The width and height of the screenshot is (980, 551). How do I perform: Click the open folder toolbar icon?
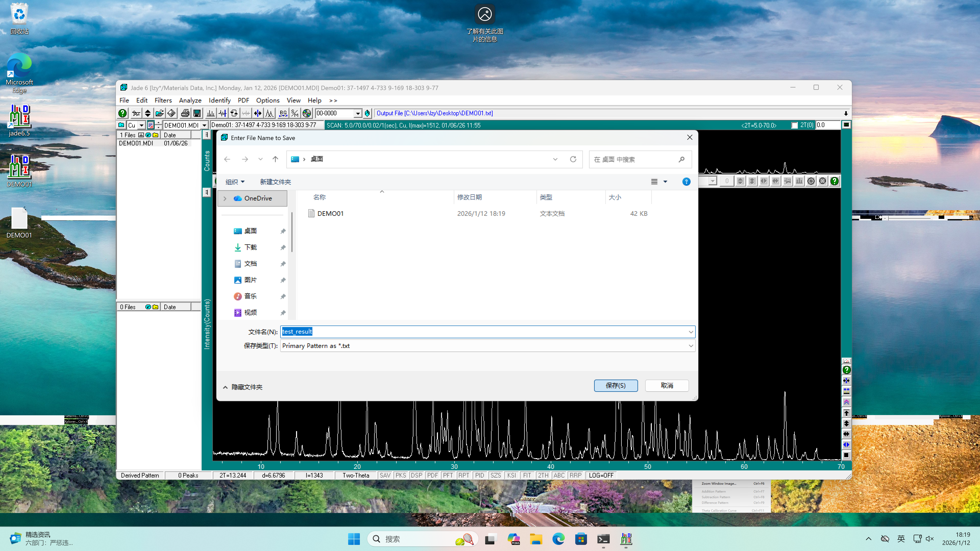tap(160, 113)
